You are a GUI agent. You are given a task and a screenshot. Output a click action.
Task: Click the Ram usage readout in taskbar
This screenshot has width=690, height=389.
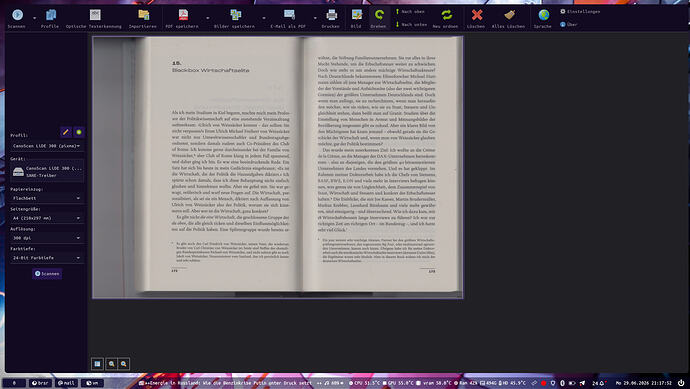[x=465, y=383]
